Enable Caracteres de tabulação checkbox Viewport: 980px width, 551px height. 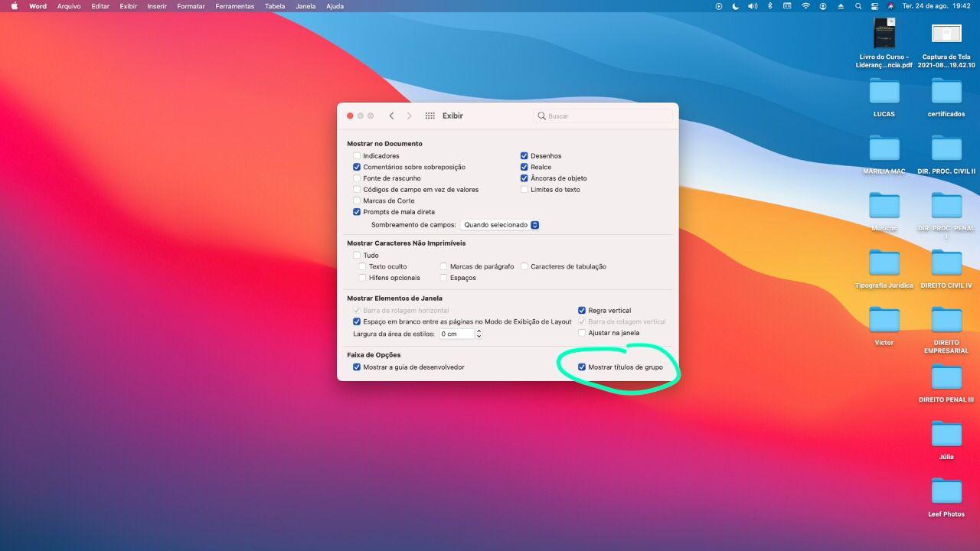tap(524, 266)
